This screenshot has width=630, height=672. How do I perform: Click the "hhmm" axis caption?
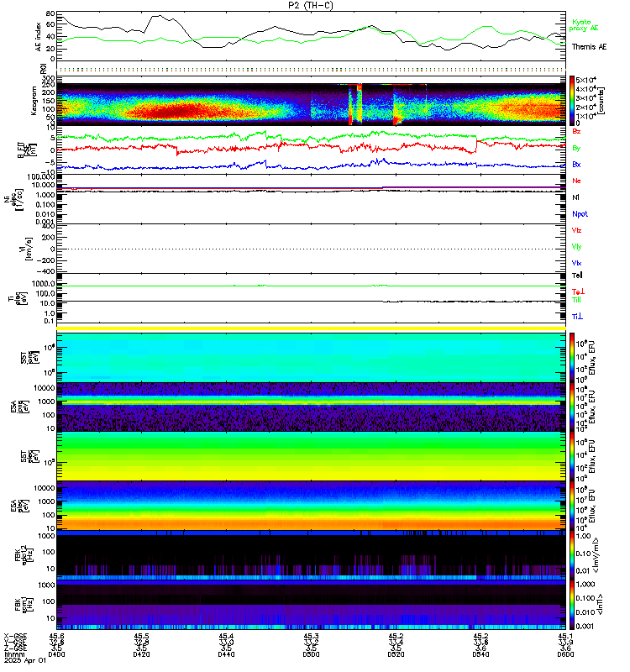pos(14,654)
